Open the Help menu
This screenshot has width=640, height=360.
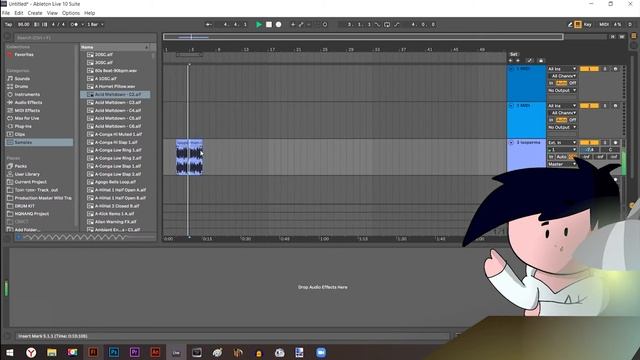[89, 13]
